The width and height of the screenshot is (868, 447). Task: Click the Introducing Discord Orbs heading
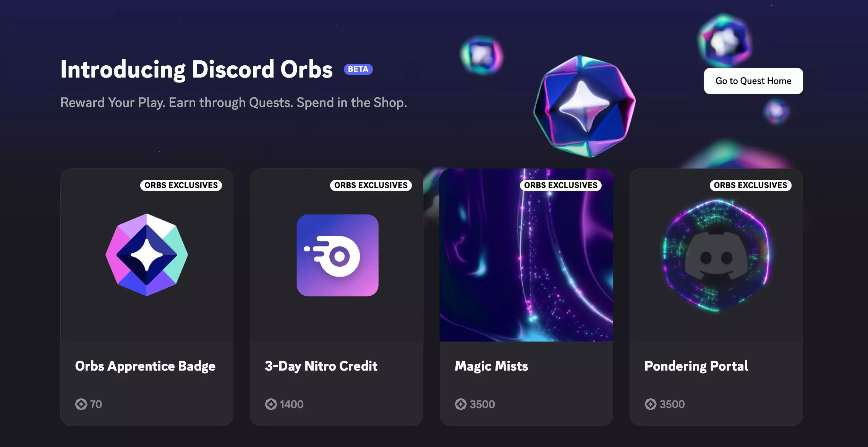coord(197,70)
